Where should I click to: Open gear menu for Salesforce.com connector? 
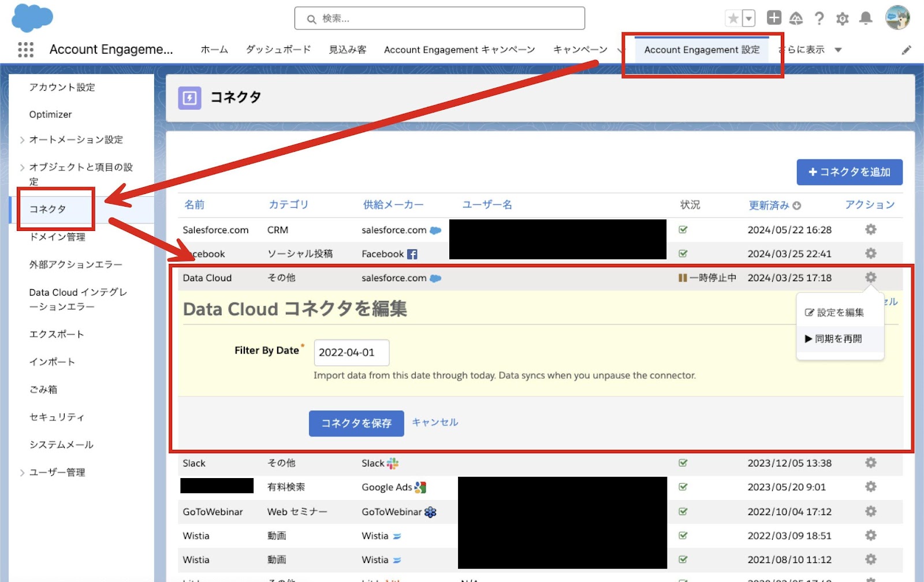[871, 230]
